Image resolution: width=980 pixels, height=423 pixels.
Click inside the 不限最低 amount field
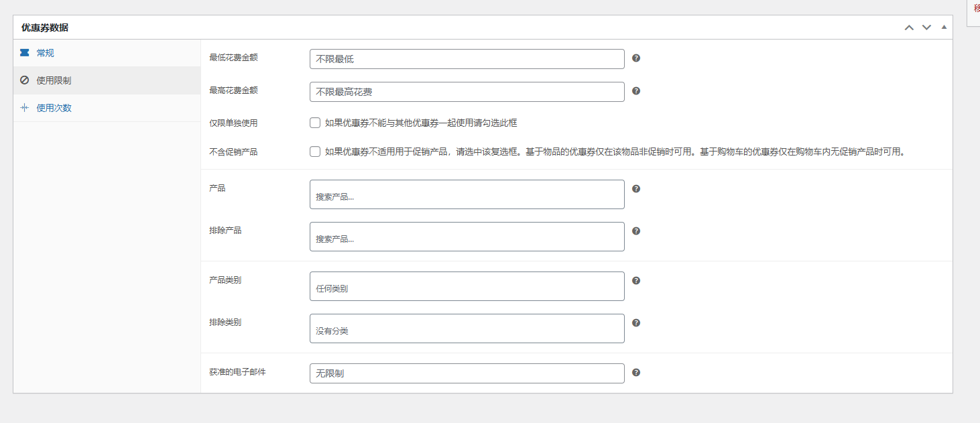coord(467,58)
